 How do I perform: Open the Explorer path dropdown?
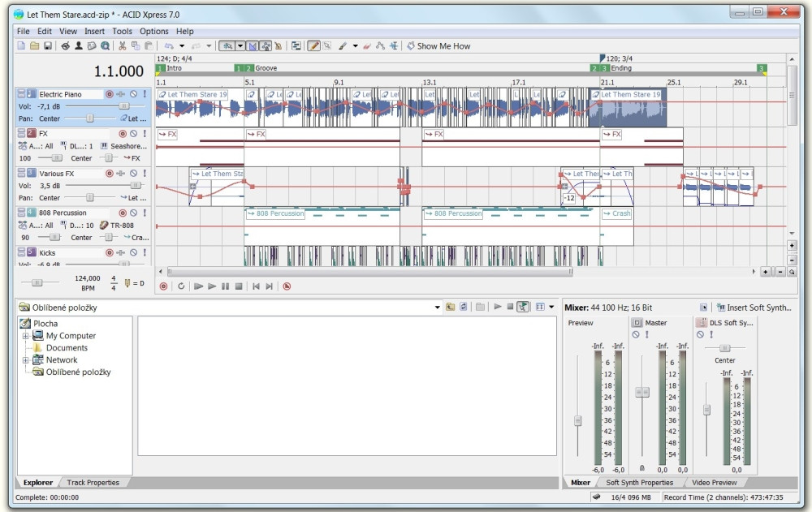click(x=437, y=308)
